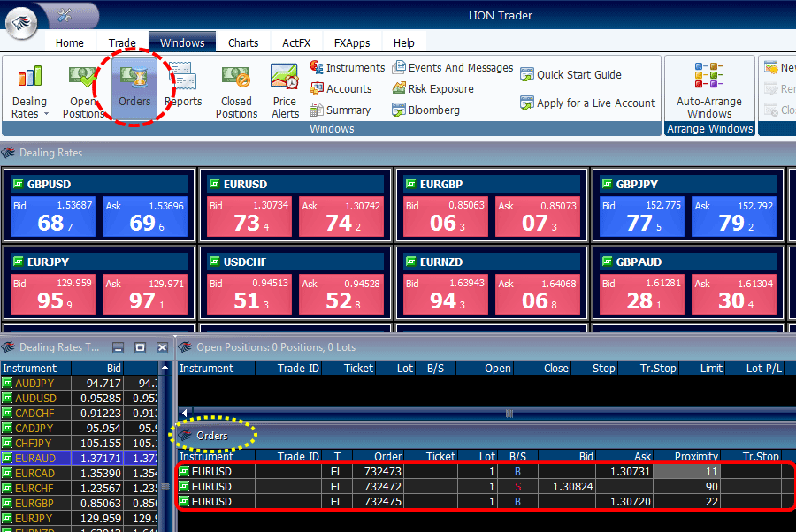Screen dimensions: 796x532
Task: Maximize the Dealing Rates Table panel
Action: point(140,347)
